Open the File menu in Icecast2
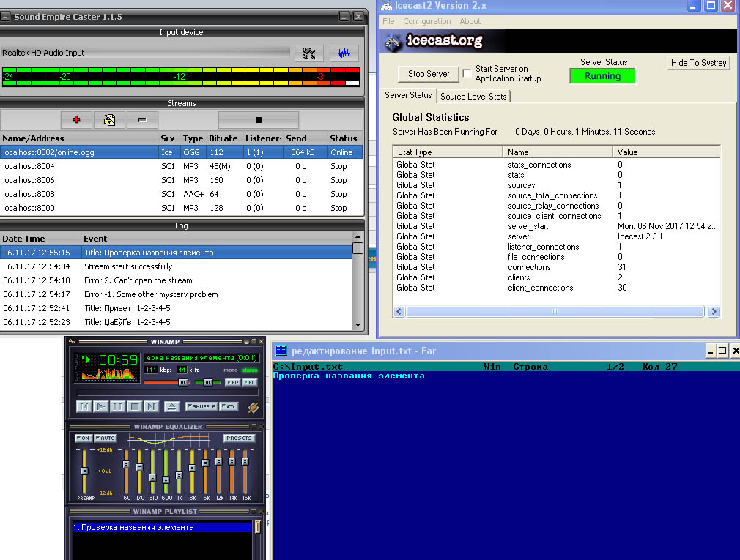Image resolution: width=740 pixels, height=560 pixels. pyautogui.click(x=388, y=21)
